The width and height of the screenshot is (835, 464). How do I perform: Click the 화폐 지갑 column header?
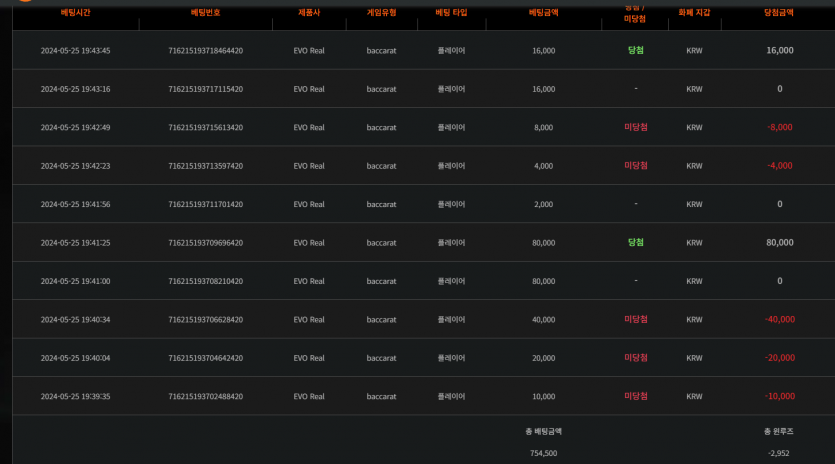(x=694, y=12)
